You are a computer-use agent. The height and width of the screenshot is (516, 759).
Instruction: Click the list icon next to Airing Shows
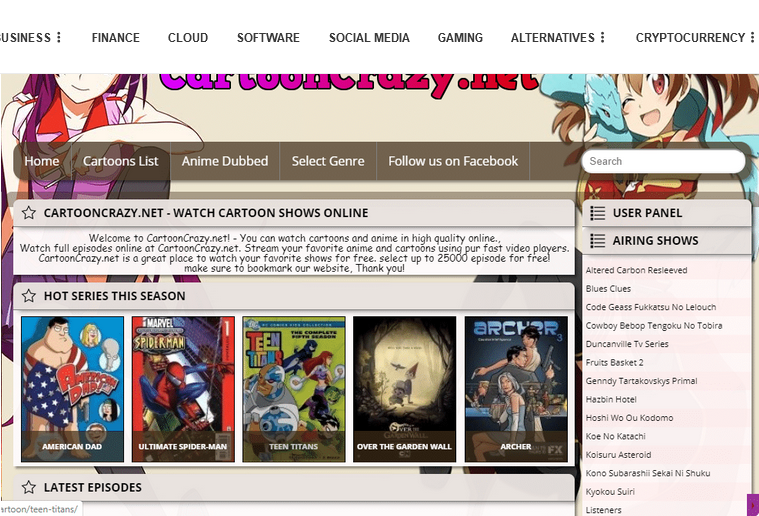click(x=597, y=241)
